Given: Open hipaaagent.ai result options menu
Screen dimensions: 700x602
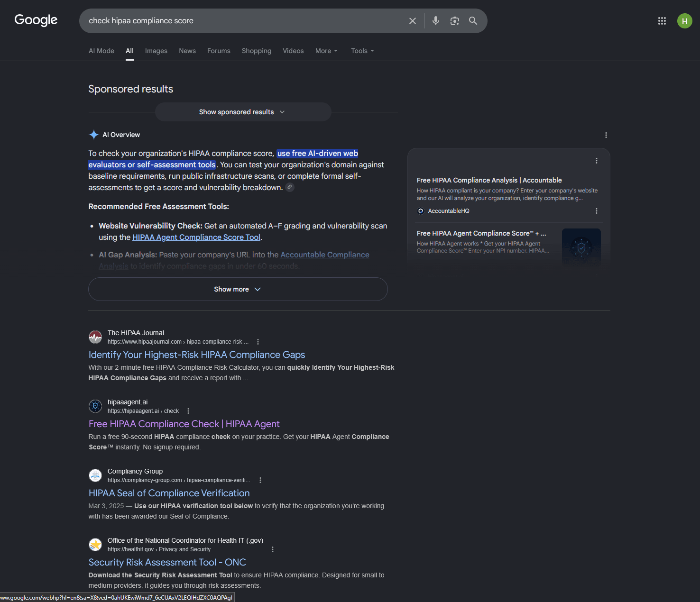Looking at the screenshot, I should click(x=188, y=411).
